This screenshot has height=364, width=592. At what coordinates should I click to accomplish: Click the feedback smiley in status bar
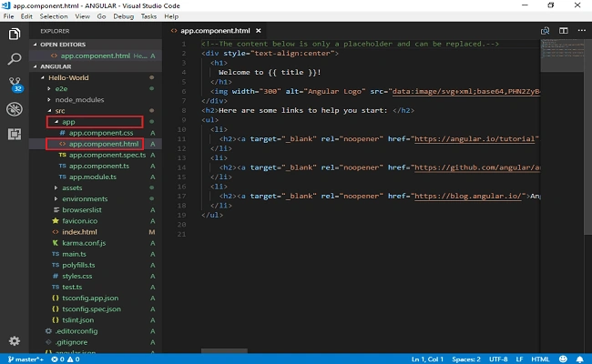point(563,359)
